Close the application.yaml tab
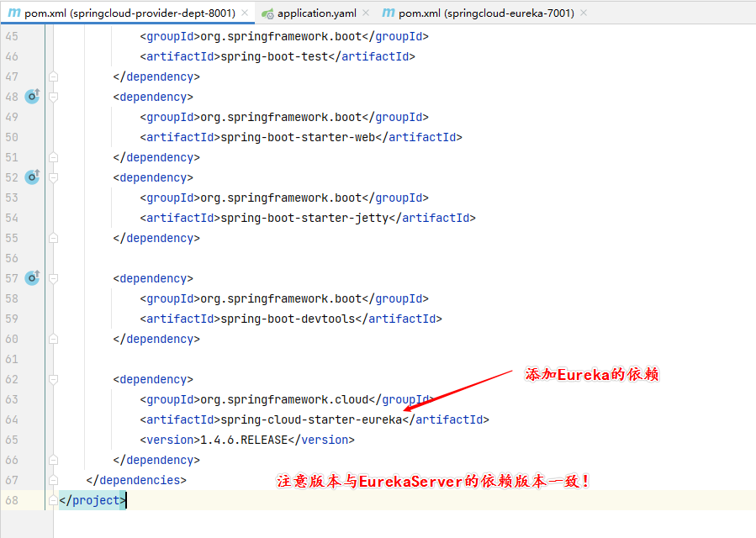Viewport: 756px width, 538px height. (x=366, y=13)
